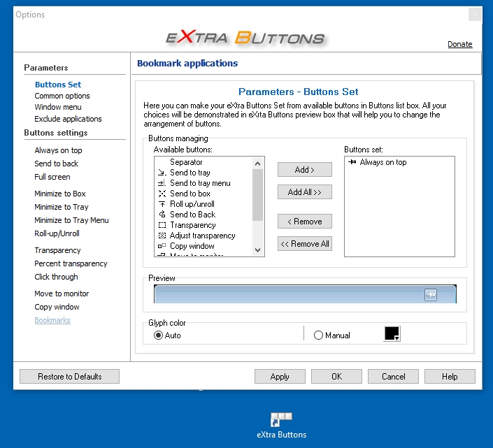493x448 pixels.
Task: Open Click through settings
Action: (x=56, y=277)
